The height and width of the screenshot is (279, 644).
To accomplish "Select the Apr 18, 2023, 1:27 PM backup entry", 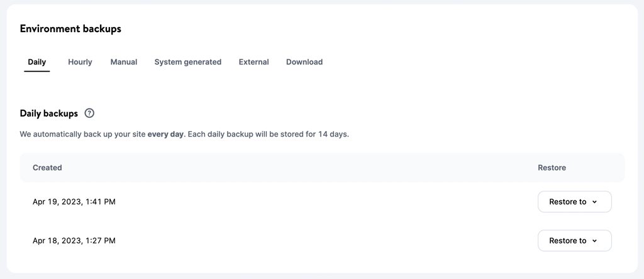I will pos(74,241).
